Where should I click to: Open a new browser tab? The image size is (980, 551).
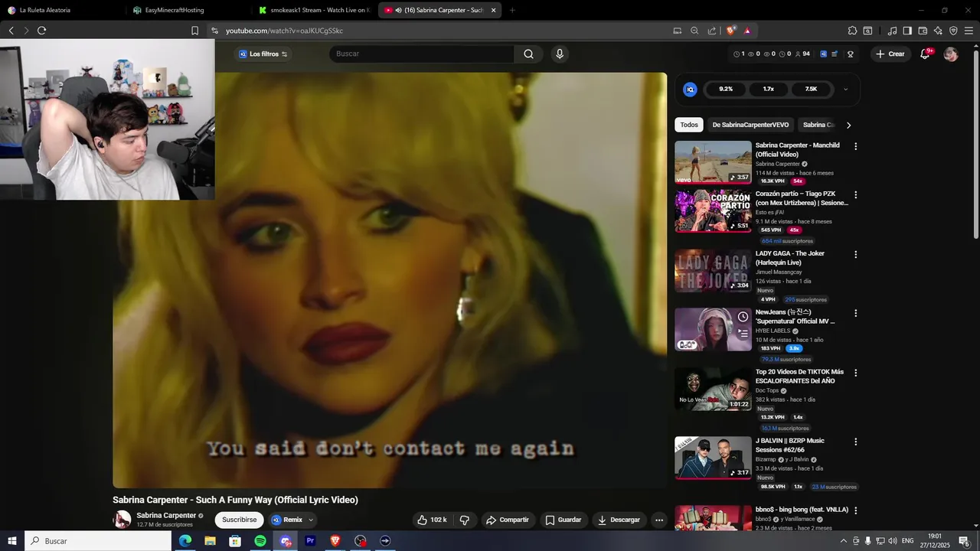[512, 10]
